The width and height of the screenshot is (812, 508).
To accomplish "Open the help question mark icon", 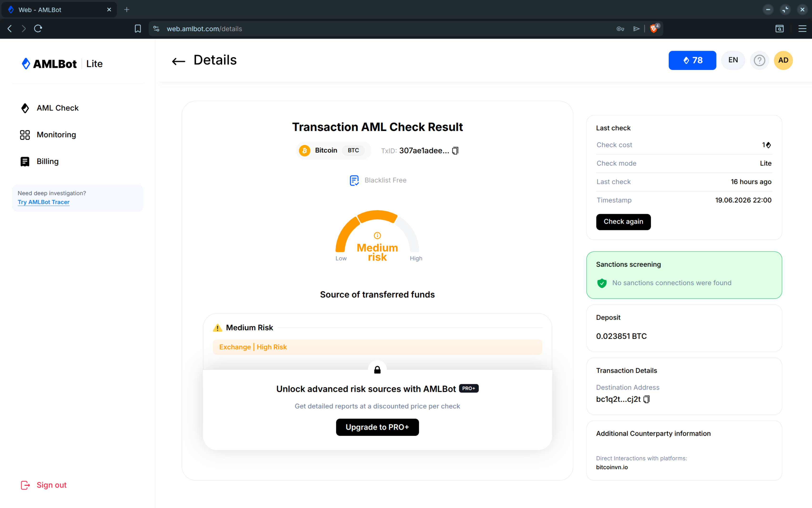I will 759,61.
